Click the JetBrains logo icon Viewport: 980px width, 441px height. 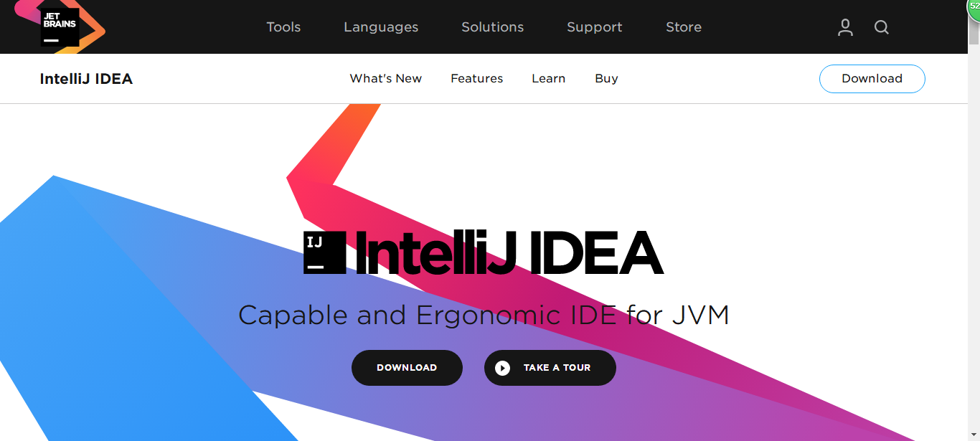click(60, 27)
